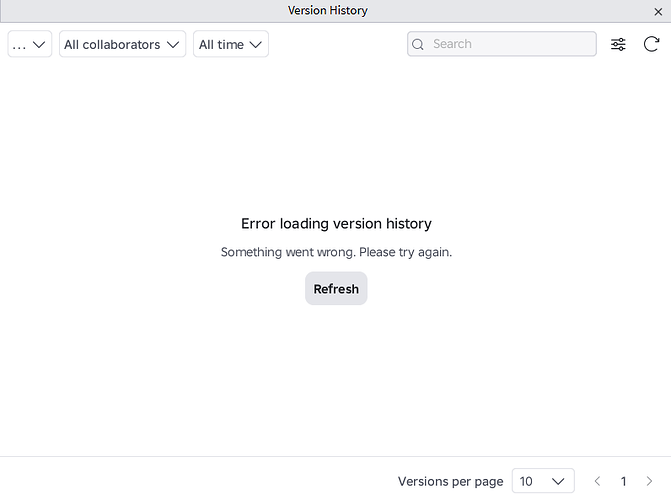
Task: Focus the Search input field
Action: [510, 44]
